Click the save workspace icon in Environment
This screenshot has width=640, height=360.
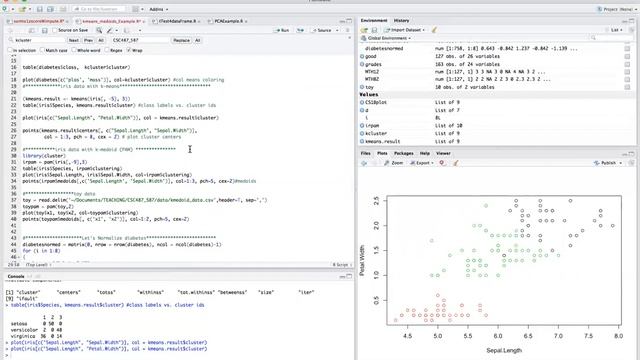[x=374, y=30]
